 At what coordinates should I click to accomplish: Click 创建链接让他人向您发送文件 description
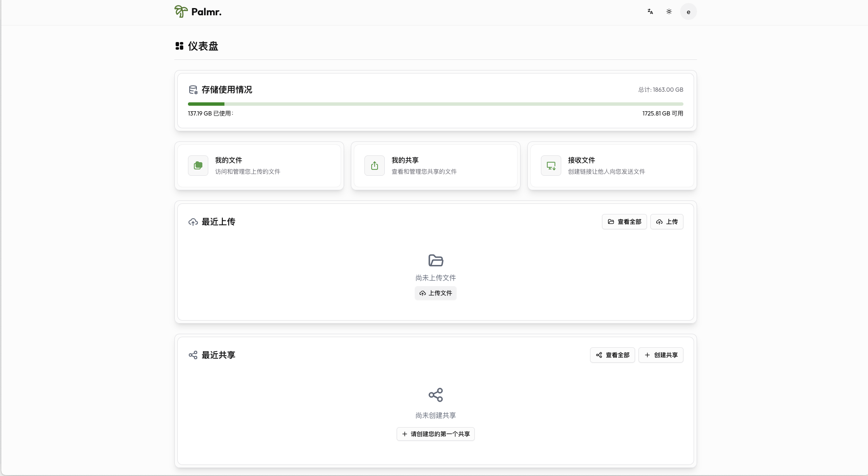coord(607,172)
